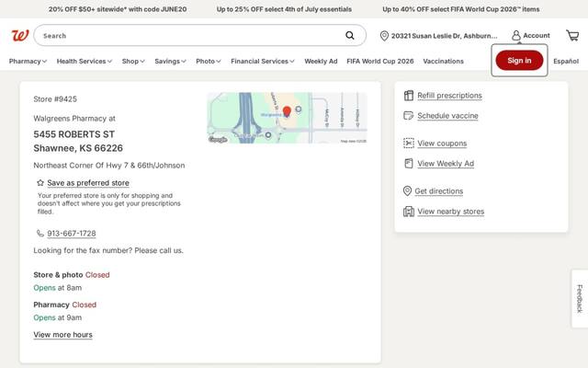Click the Get directions pin icon
The width and height of the screenshot is (588, 368).
click(407, 191)
